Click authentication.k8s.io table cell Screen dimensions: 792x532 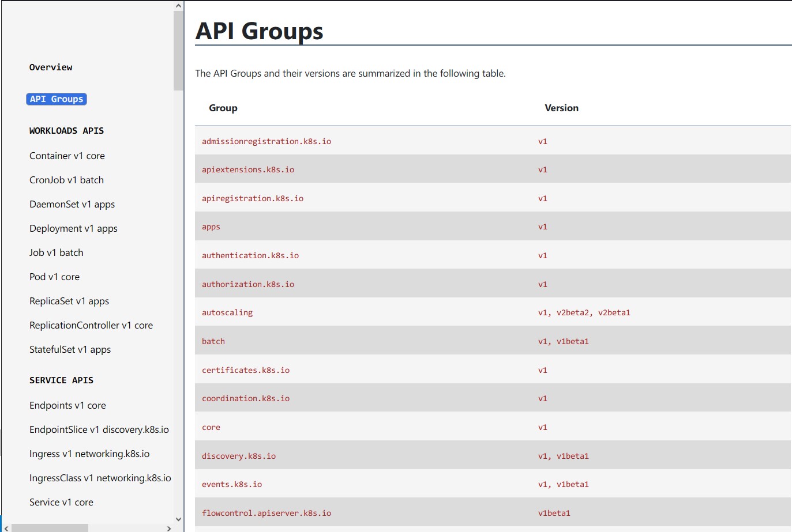[x=250, y=255]
